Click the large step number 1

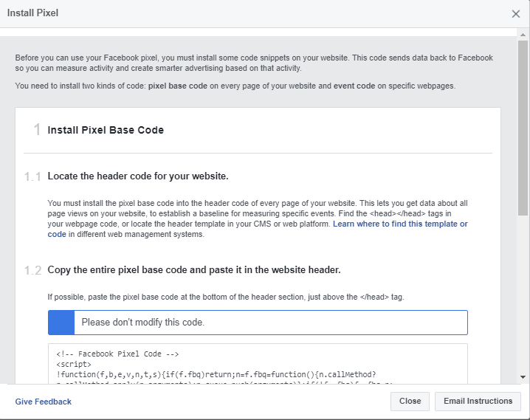[36, 130]
